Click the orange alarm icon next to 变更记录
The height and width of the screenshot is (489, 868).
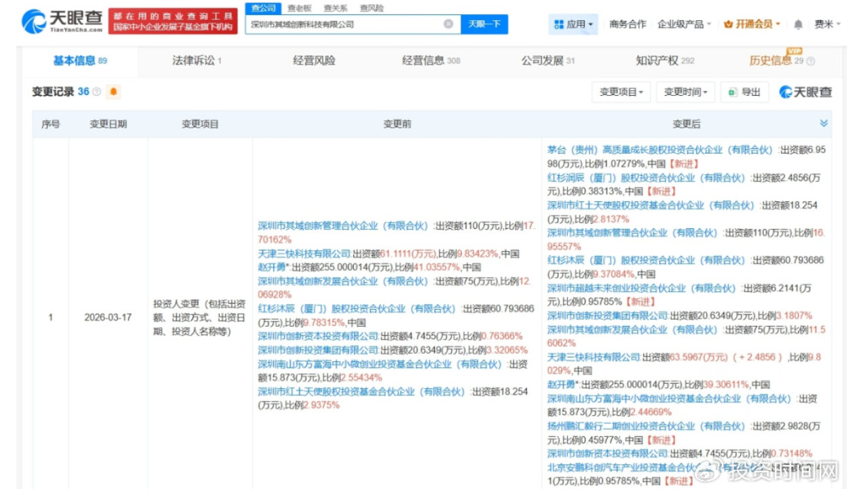[112, 92]
